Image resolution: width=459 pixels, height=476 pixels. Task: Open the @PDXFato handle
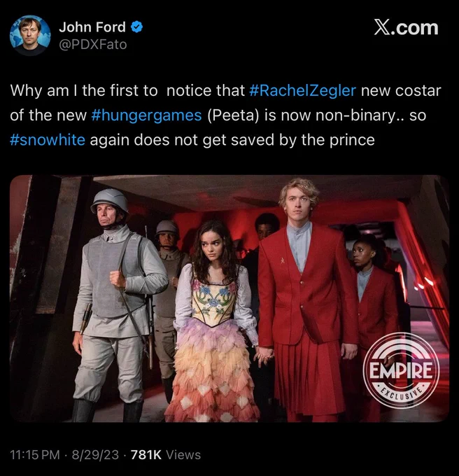93,45
